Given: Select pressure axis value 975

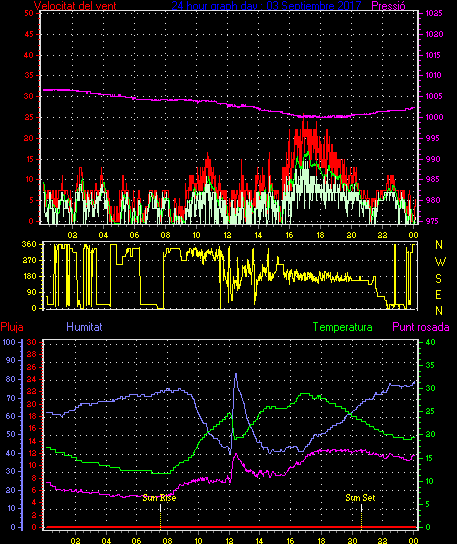Looking at the screenshot, I should click(432, 221).
